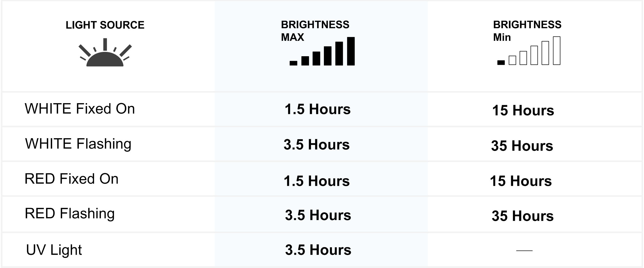Select the WHITE Flashing row label
The image size is (644, 268).
point(78,144)
